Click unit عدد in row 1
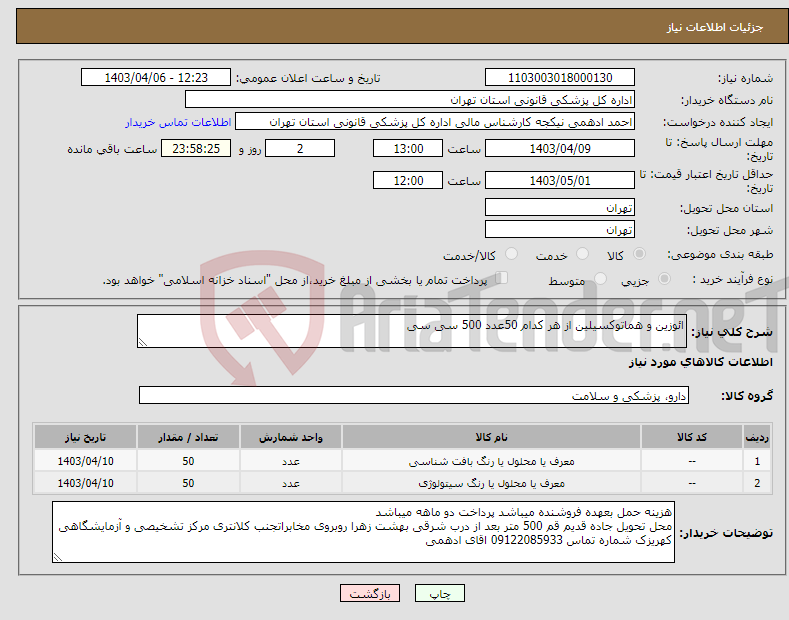Screen dimensions: 789x620 pyautogui.click(x=291, y=461)
